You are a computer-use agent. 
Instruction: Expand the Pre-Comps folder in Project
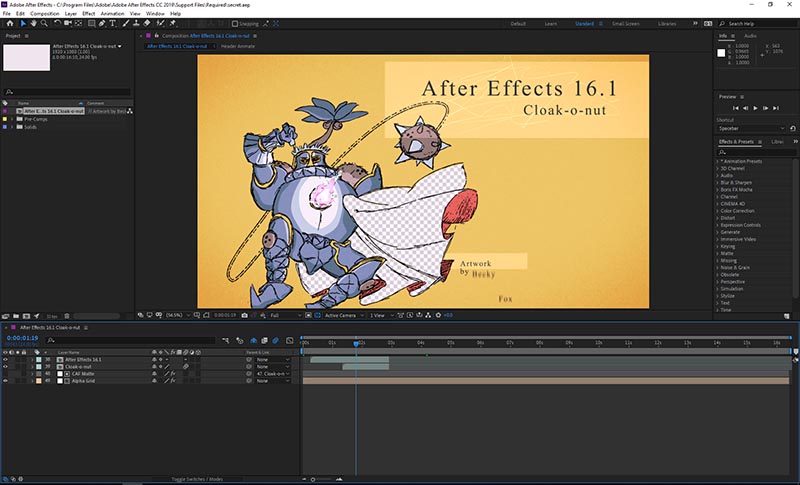[x=13, y=118]
